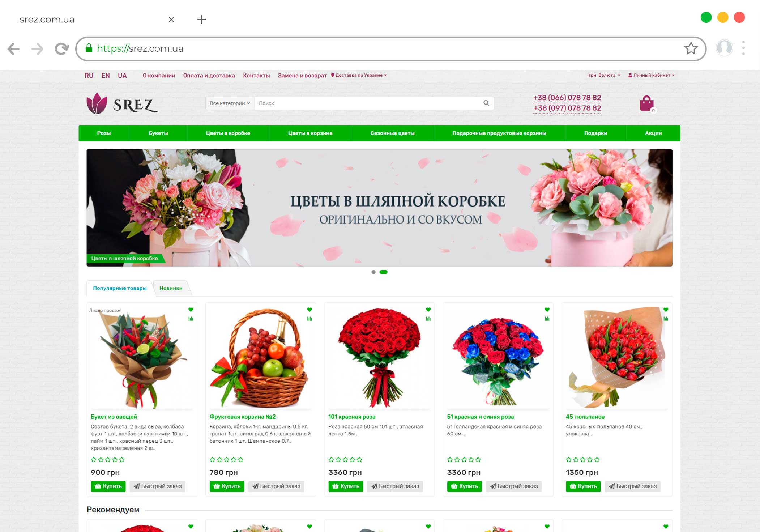Open Подарки category menu
This screenshot has width=760, height=532.
point(595,133)
